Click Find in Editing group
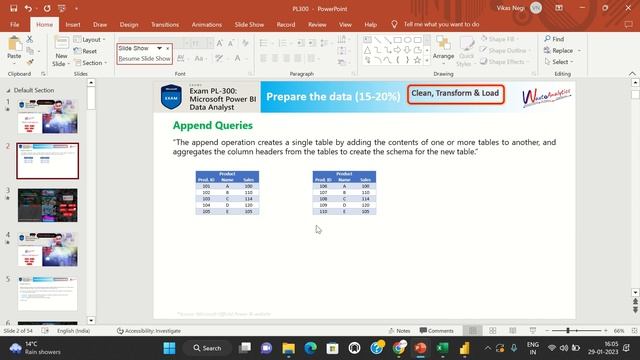The height and width of the screenshot is (360, 640). click(x=554, y=39)
